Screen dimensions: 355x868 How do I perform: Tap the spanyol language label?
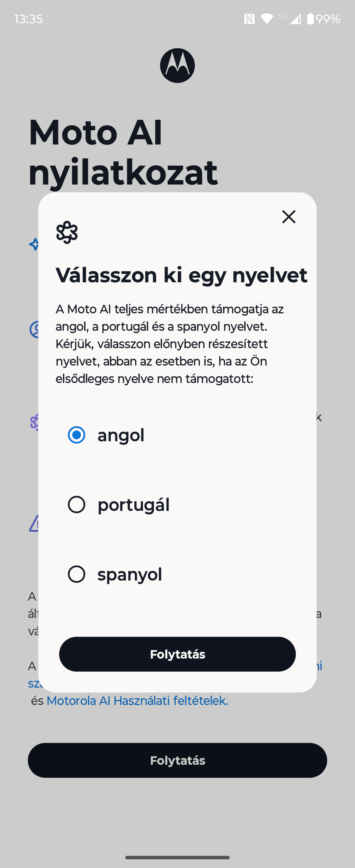130,574
